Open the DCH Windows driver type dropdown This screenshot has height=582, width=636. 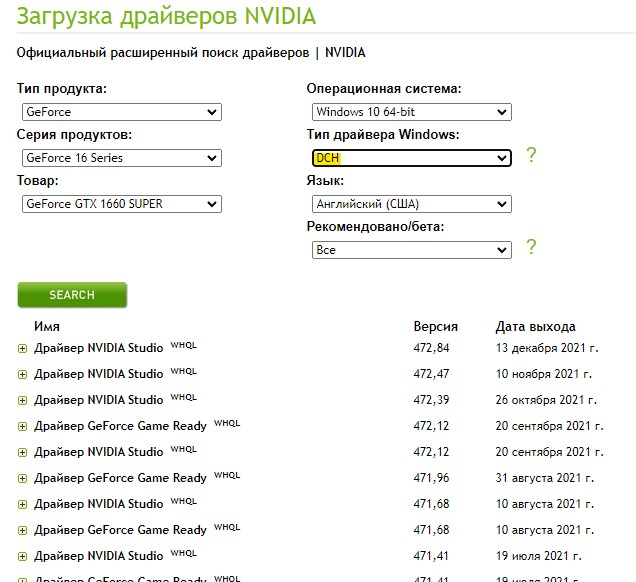click(x=412, y=158)
